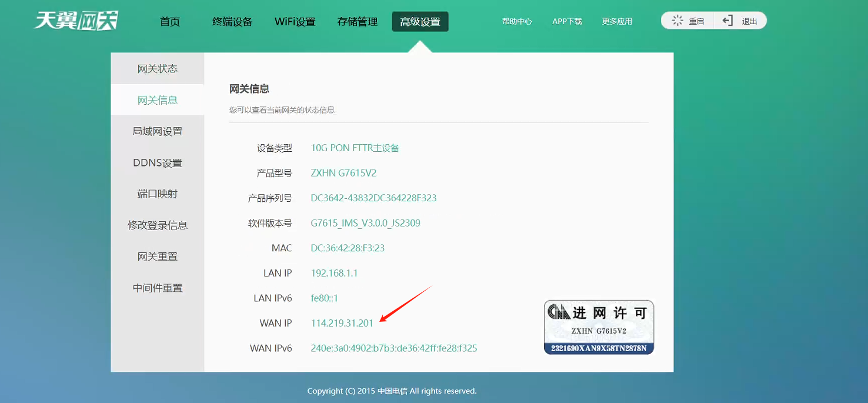
Task: Click the 产品型号 label
Action: 275,173
